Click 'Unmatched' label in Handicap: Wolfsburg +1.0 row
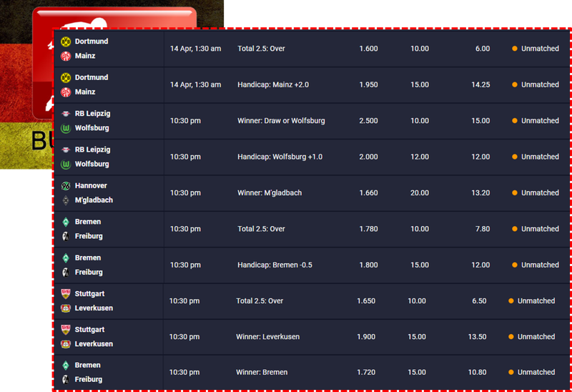This screenshot has height=392, width=572. tap(540, 157)
